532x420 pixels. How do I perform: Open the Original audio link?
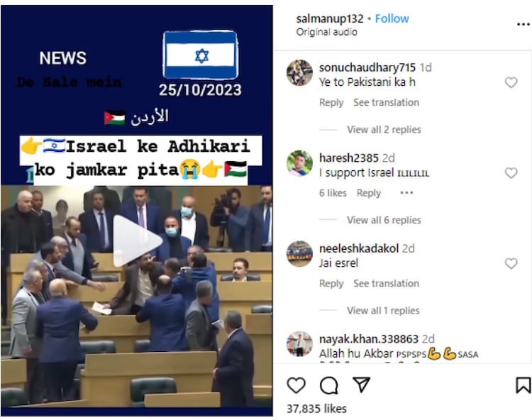(326, 32)
